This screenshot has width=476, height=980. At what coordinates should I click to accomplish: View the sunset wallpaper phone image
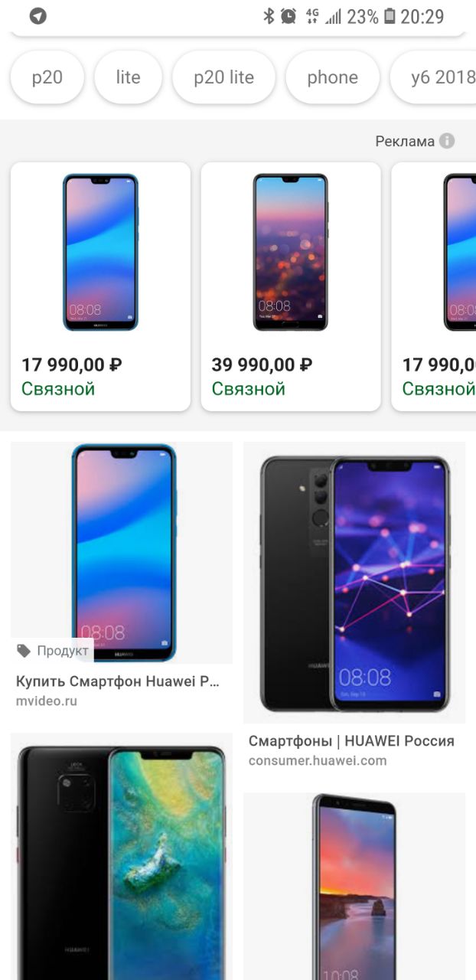354,887
